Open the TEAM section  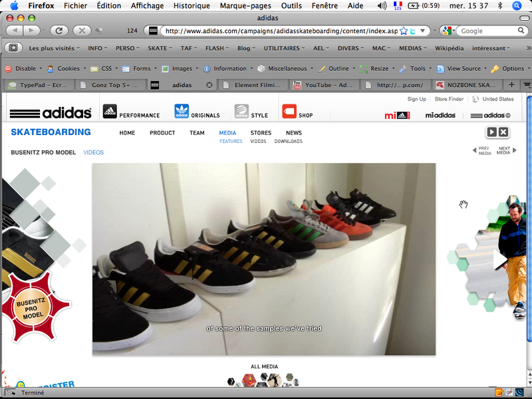pos(197,133)
